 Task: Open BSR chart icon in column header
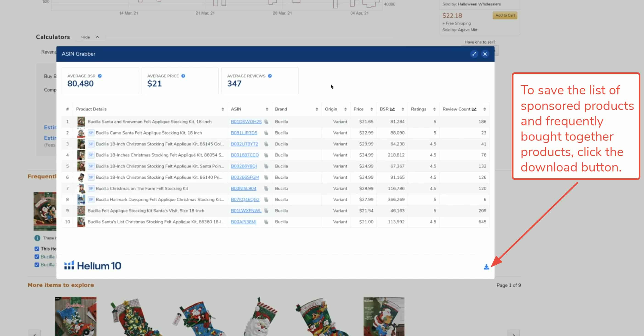(392, 109)
